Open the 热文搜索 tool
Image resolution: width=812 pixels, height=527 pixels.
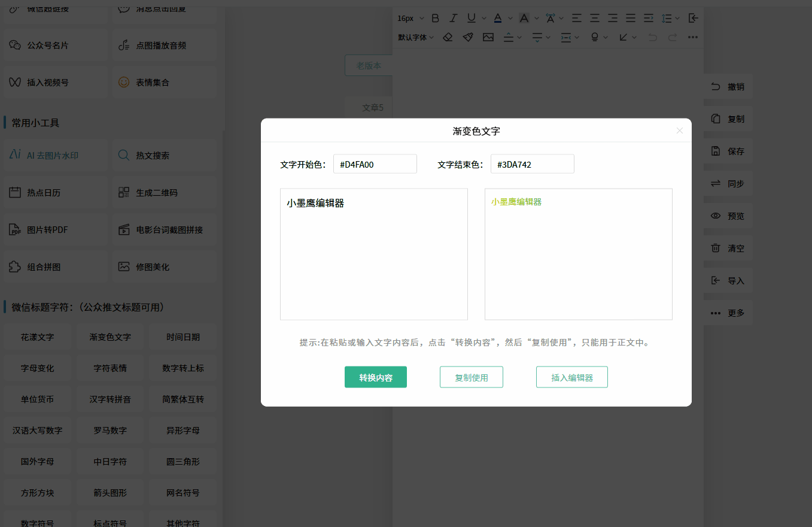(x=164, y=155)
